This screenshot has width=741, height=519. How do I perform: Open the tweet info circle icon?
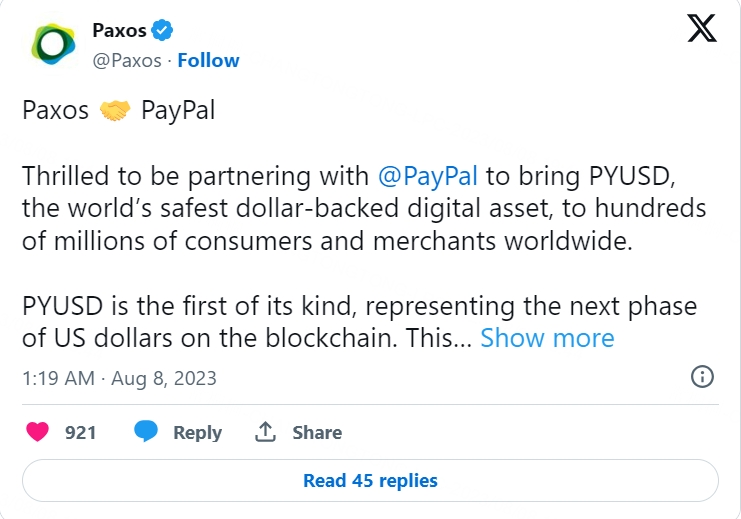click(702, 377)
